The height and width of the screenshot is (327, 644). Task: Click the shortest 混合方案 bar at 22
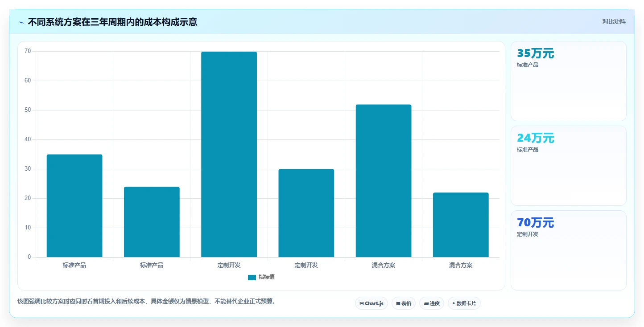coord(461,225)
